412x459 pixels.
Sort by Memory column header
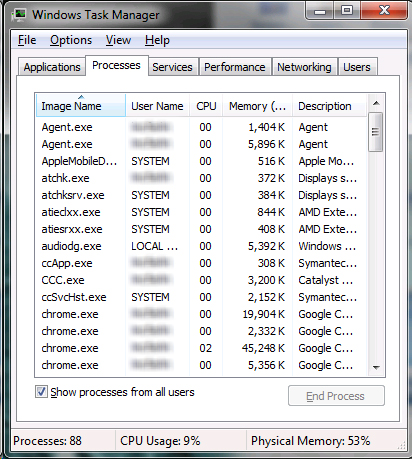tap(257, 106)
